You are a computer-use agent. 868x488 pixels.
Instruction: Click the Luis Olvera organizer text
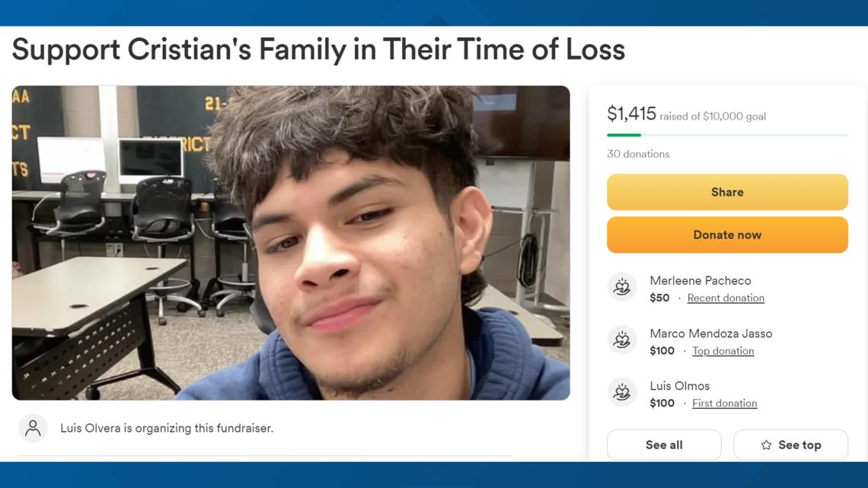click(166, 428)
